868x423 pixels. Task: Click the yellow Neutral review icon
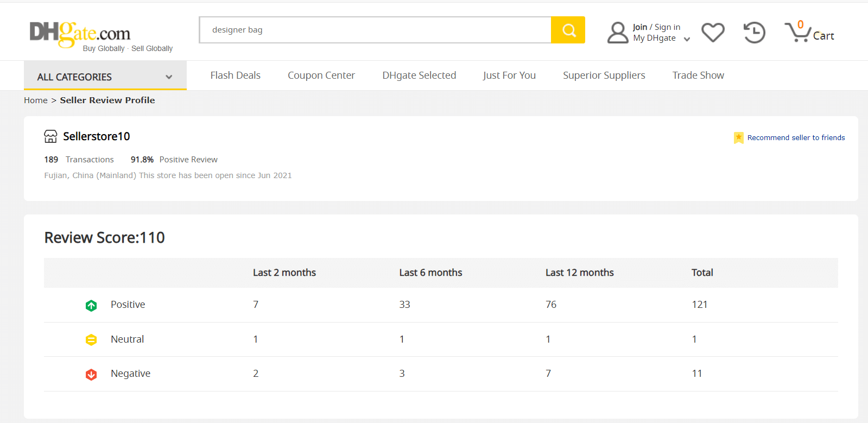(x=91, y=340)
